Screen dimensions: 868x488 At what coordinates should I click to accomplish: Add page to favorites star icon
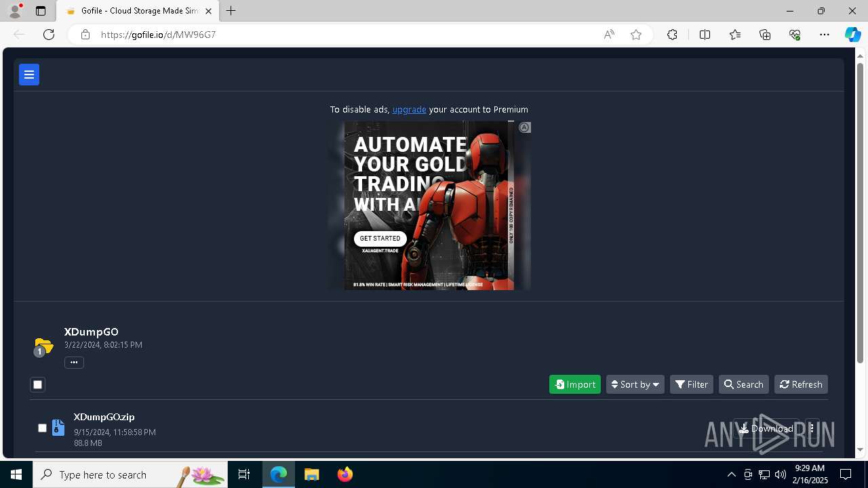point(636,35)
